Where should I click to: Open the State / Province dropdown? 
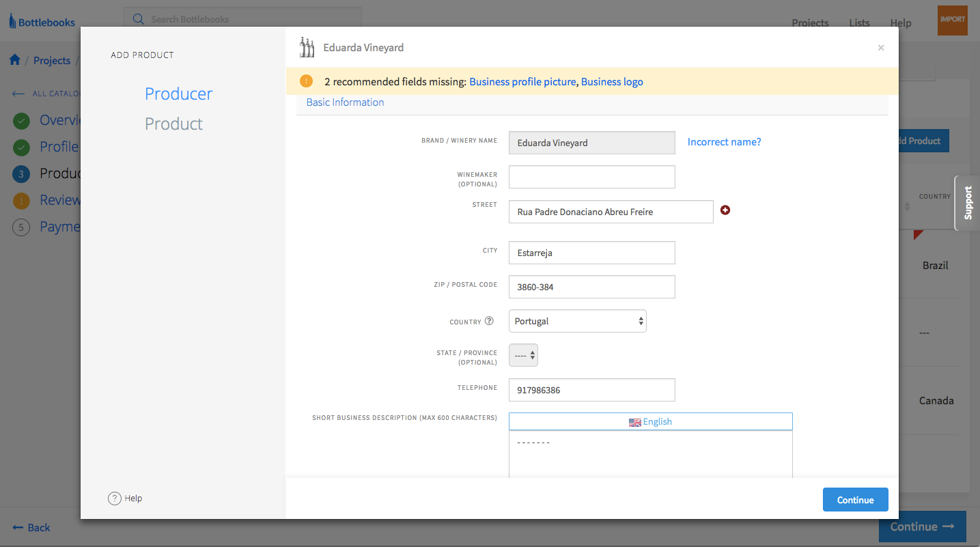tap(524, 355)
